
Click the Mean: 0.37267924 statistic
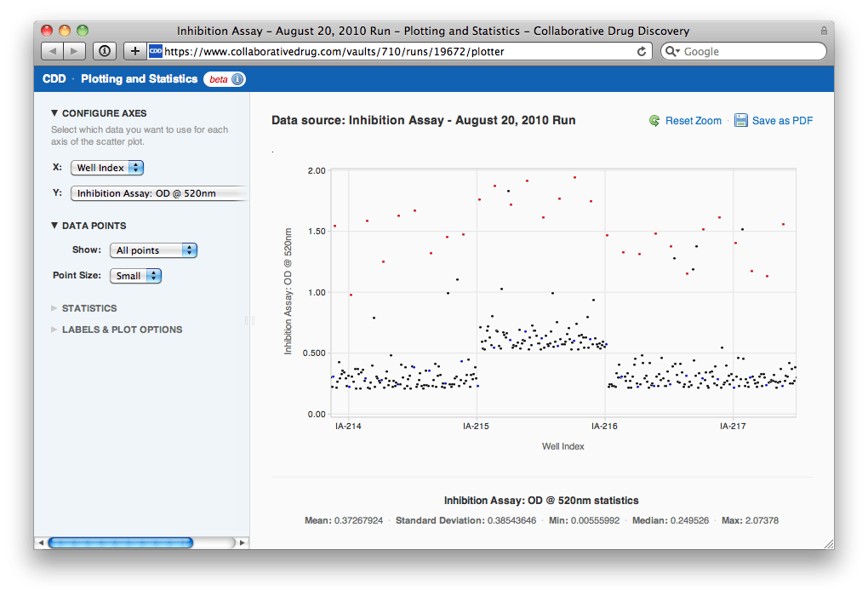[x=344, y=521]
